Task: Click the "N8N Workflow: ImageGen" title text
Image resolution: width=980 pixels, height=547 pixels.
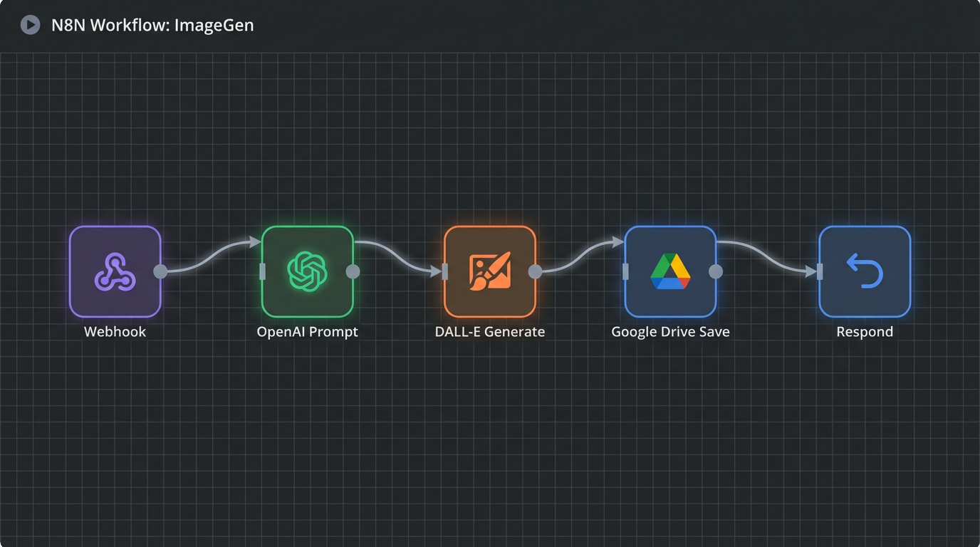Action: (152, 26)
